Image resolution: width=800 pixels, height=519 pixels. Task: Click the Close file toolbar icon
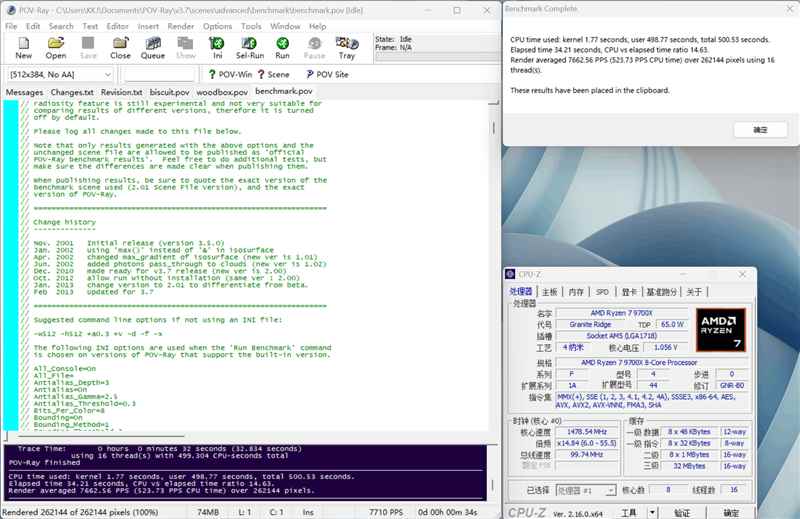pos(120,47)
